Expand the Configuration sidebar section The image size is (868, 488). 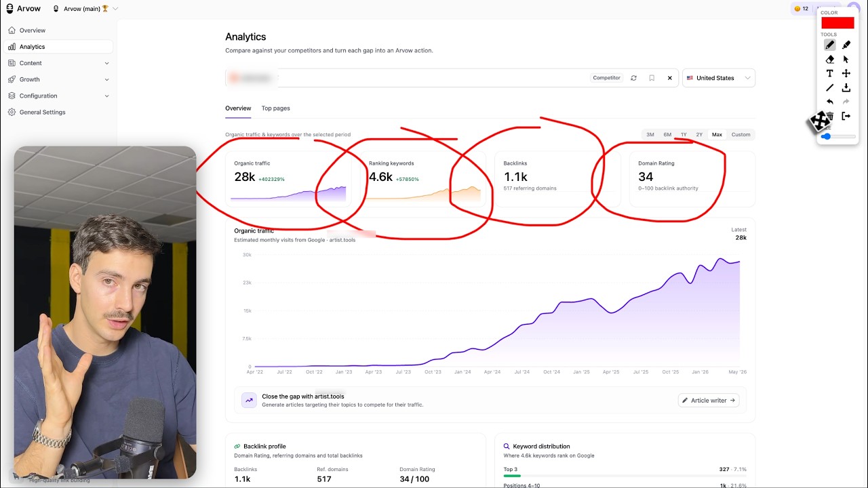click(x=58, y=96)
